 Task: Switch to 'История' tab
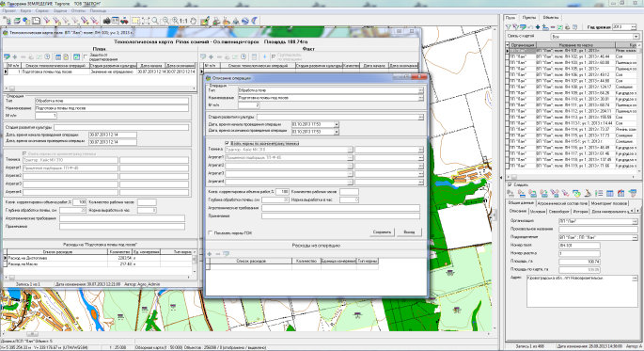coord(580,211)
